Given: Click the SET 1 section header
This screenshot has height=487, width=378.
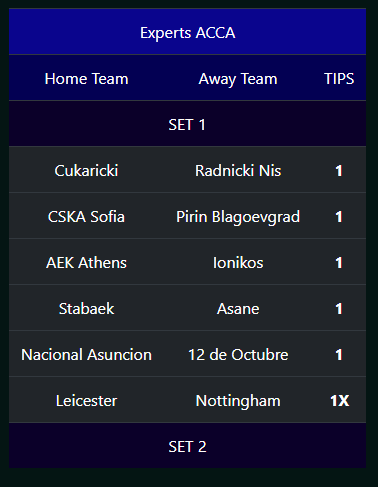Looking at the screenshot, I should [187, 125].
